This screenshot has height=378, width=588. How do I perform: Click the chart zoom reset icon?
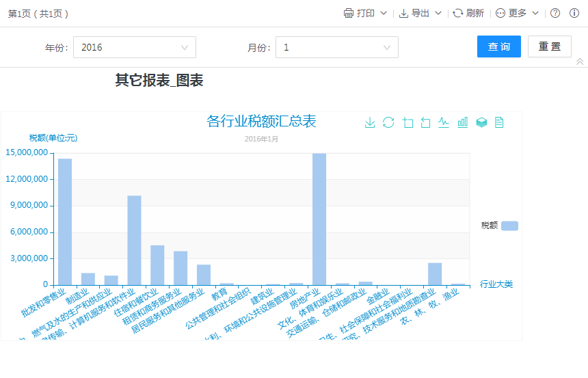tap(426, 122)
